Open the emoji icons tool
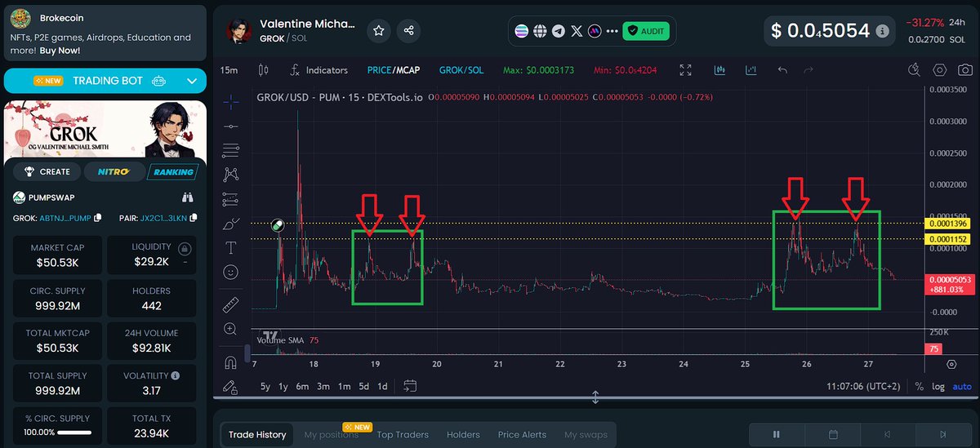980x448 pixels. (231, 271)
